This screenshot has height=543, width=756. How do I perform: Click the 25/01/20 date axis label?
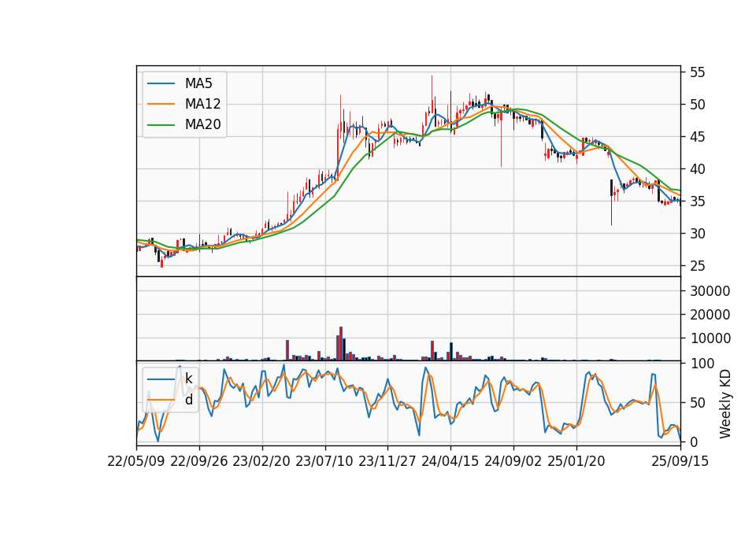pos(576,461)
